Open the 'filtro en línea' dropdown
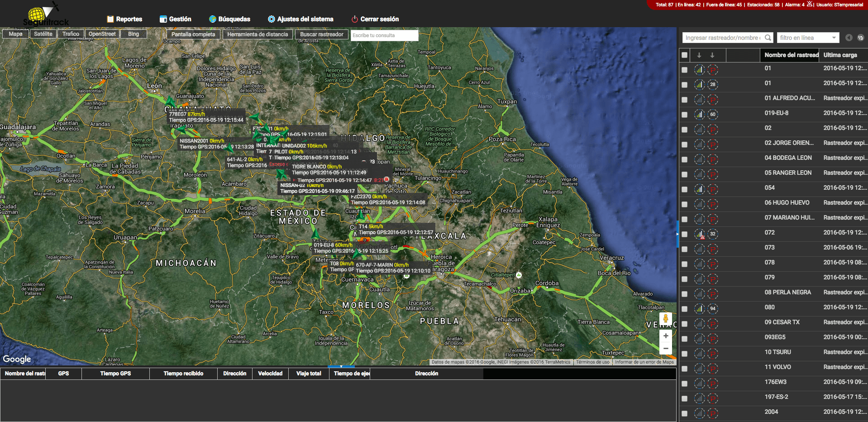868x422 pixels. point(808,38)
